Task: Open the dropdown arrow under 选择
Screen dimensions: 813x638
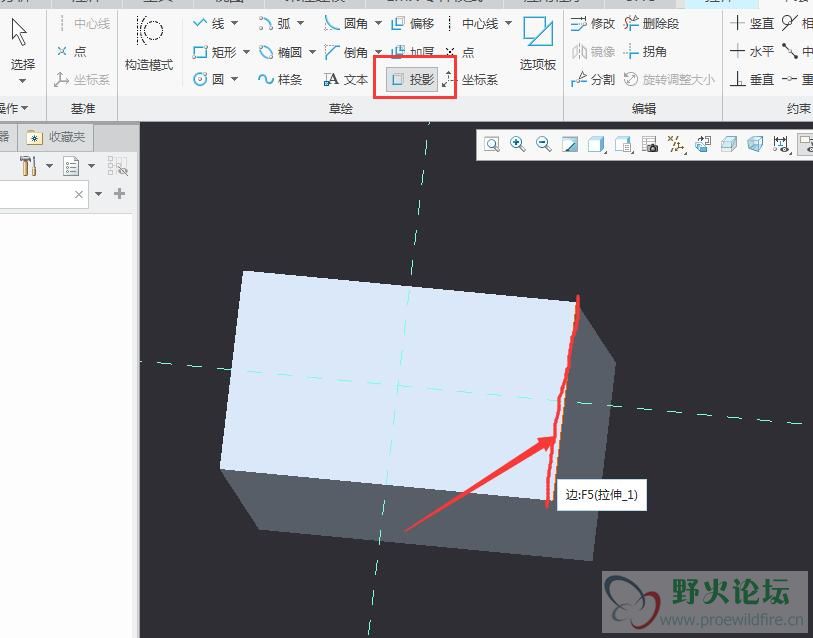Action: 22,81
